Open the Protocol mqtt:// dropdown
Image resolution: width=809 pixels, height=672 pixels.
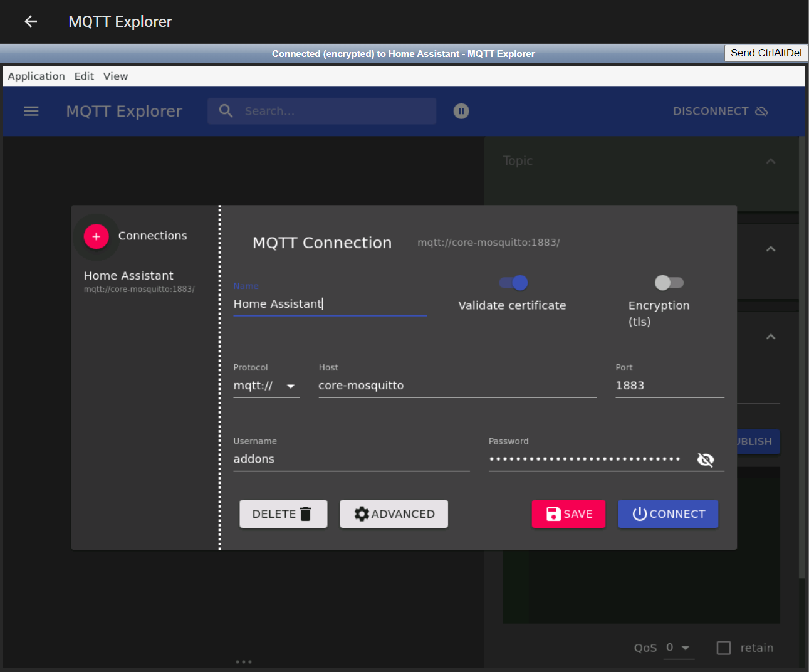[x=266, y=386]
